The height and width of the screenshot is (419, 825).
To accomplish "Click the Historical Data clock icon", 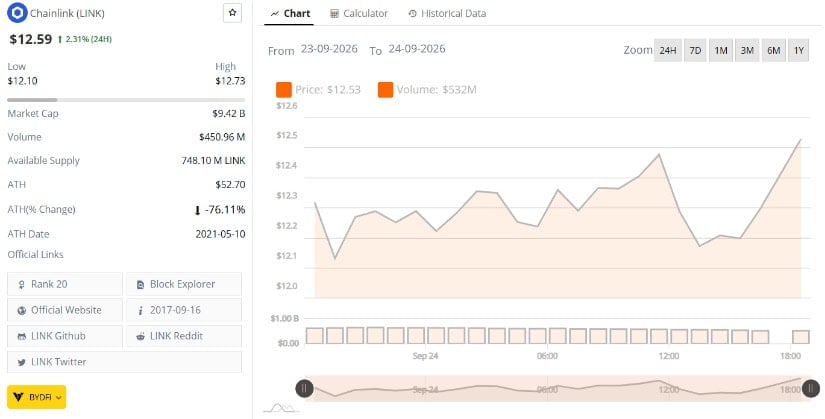I will tap(412, 14).
